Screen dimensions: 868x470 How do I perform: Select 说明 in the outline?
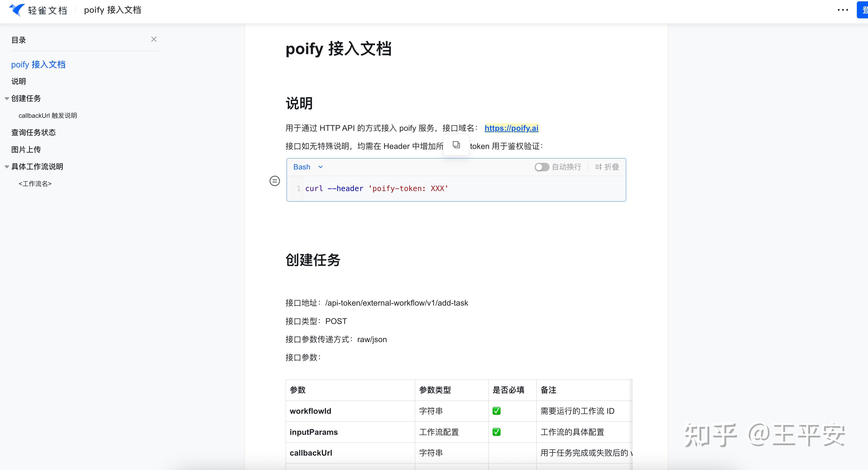pyautogui.click(x=19, y=81)
